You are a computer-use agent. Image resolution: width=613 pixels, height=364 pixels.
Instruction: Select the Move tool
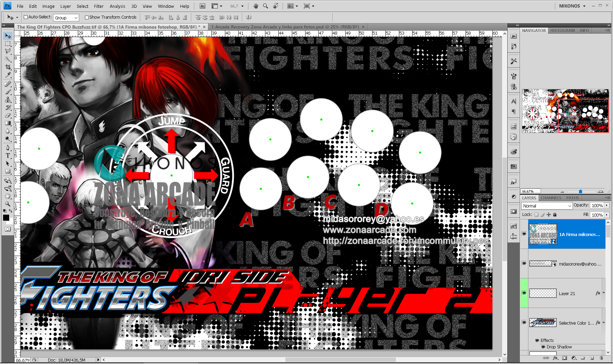coord(8,36)
